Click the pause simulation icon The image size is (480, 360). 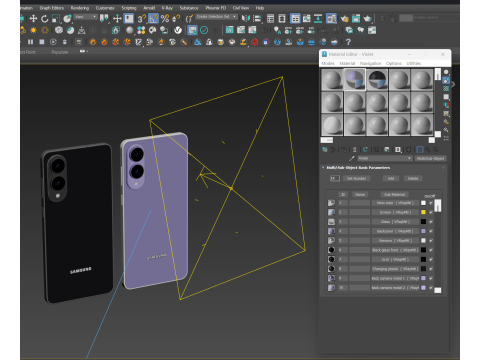pyautogui.click(x=30, y=42)
